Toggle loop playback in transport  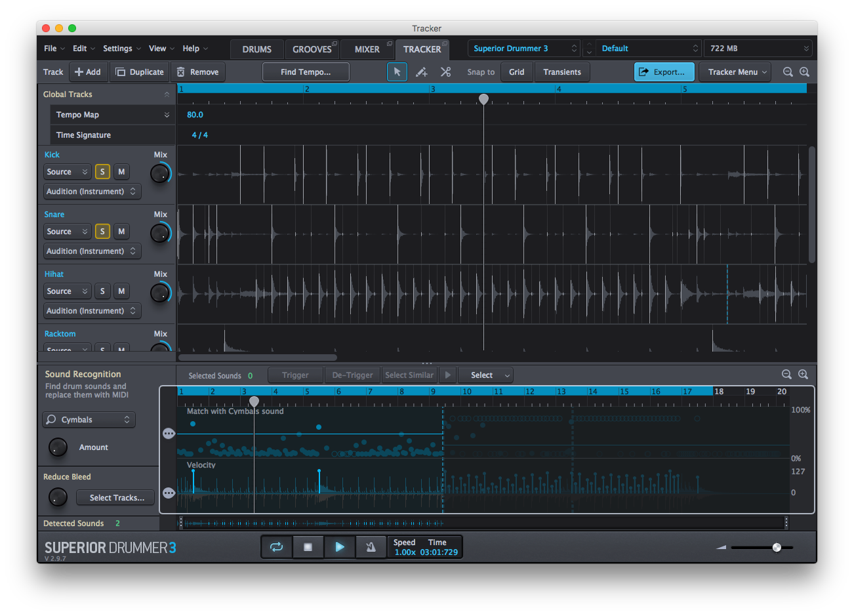click(276, 547)
